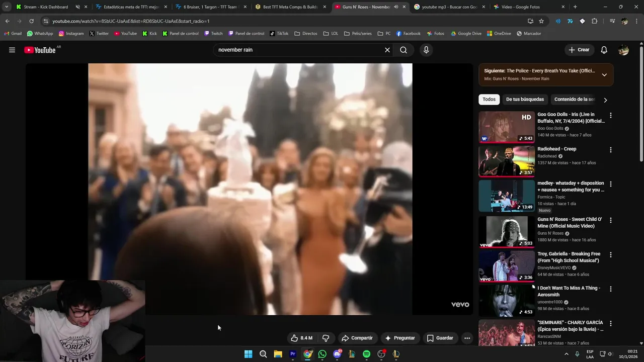Open options menu for Sweet Child O' Mine
This screenshot has height=362, width=644.
(611, 220)
